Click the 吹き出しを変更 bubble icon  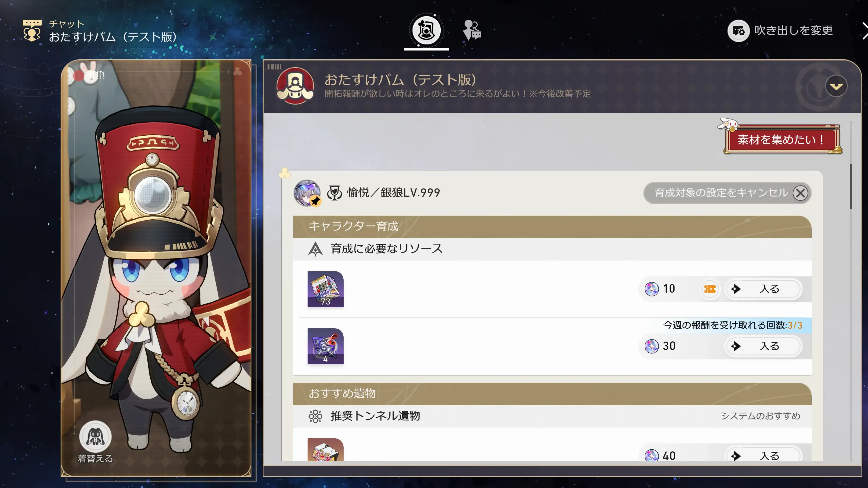tap(738, 31)
